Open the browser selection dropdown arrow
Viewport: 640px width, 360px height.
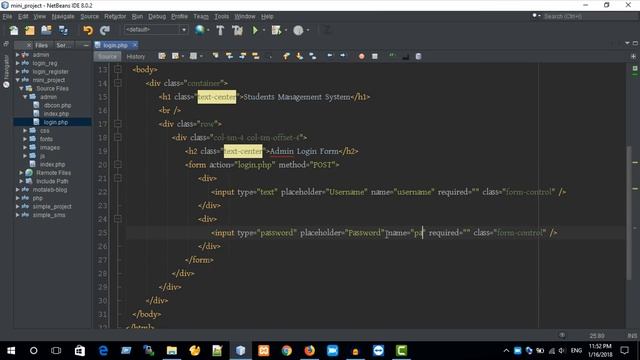tap(208, 30)
